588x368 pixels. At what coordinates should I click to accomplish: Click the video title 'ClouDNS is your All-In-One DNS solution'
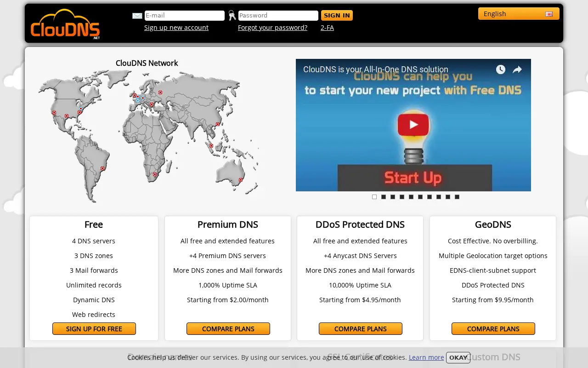tap(376, 69)
